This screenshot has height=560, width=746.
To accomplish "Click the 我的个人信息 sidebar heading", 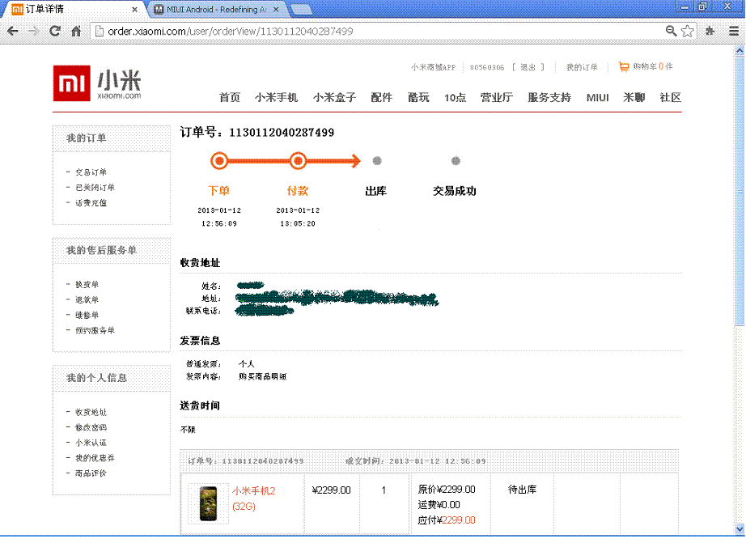I will [x=96, y=378].
